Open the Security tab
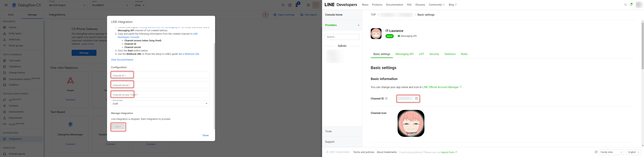The width and height of the screenshot is (644, 157). point(434,54)
